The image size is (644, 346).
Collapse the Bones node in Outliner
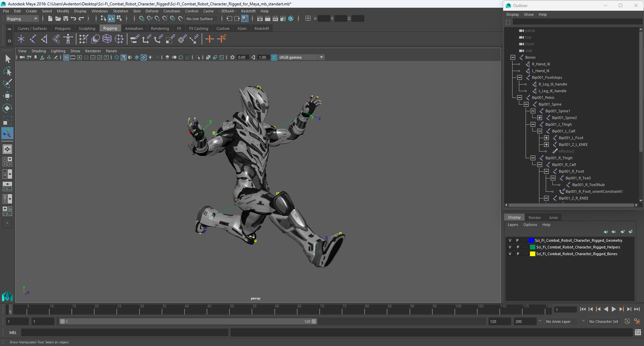point(513,57)
